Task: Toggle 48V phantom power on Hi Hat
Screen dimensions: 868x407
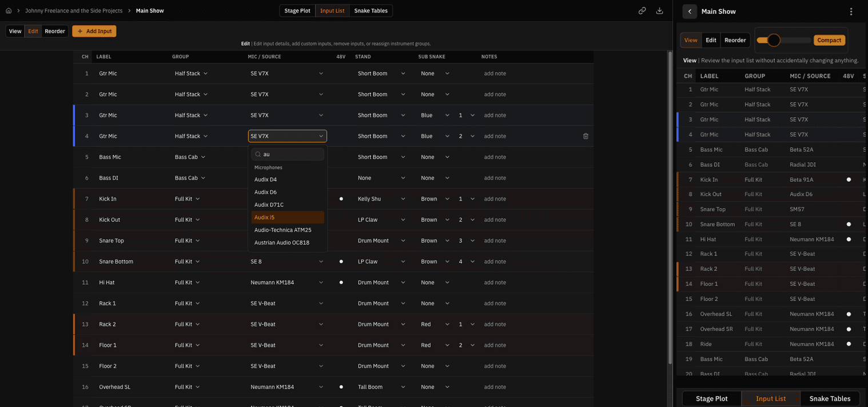Action: click(x=341, y=282)
